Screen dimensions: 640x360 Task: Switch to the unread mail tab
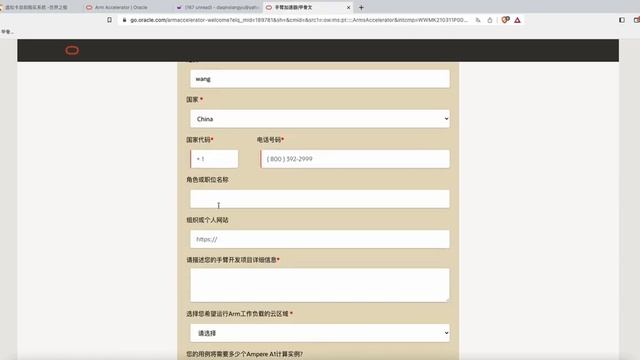218,7
